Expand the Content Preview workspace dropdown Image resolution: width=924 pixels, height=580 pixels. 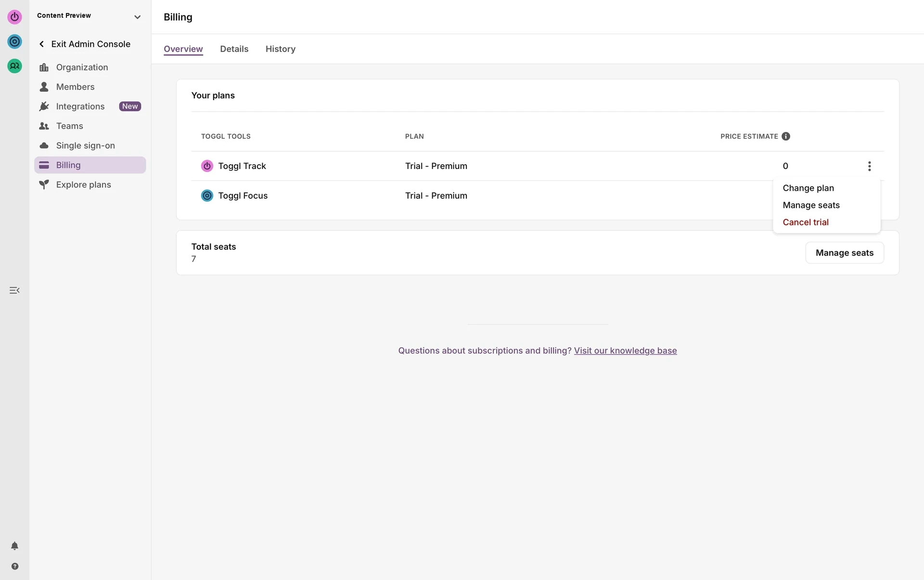coord(137,17)
